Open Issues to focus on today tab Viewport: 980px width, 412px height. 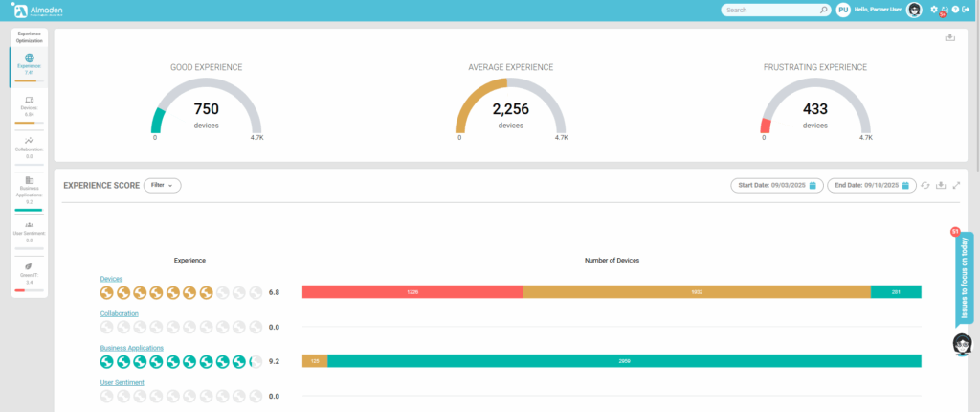(x=964, y=278)
